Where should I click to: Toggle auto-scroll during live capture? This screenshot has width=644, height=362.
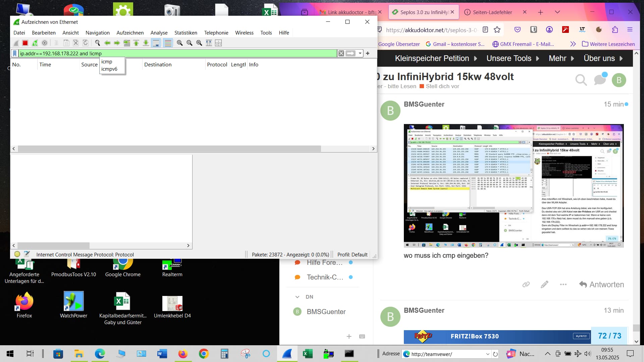(x=156, y=43)
